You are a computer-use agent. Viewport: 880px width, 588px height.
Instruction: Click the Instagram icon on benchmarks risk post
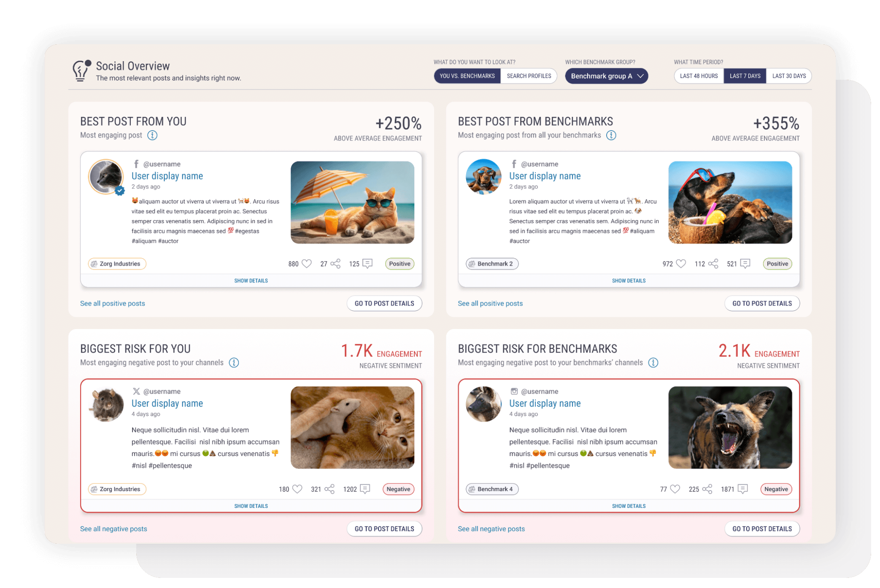514,391
